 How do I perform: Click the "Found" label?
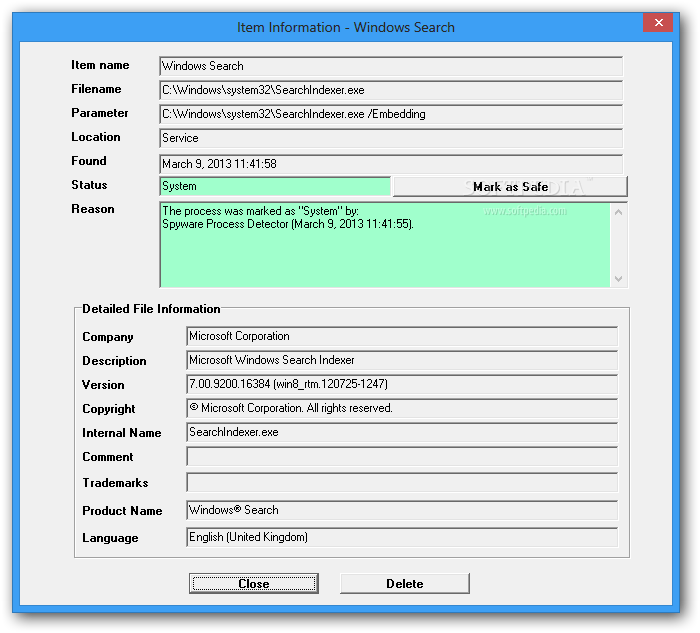pos(89,161)
